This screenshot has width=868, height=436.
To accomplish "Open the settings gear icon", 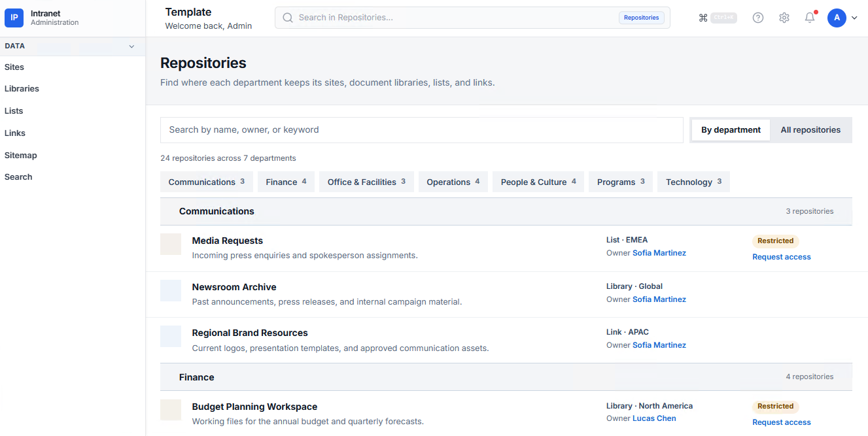I will click(x=784, y=18).
